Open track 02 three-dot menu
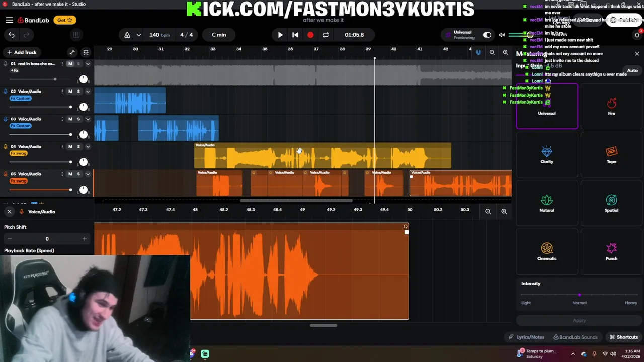 coord(62,92)
